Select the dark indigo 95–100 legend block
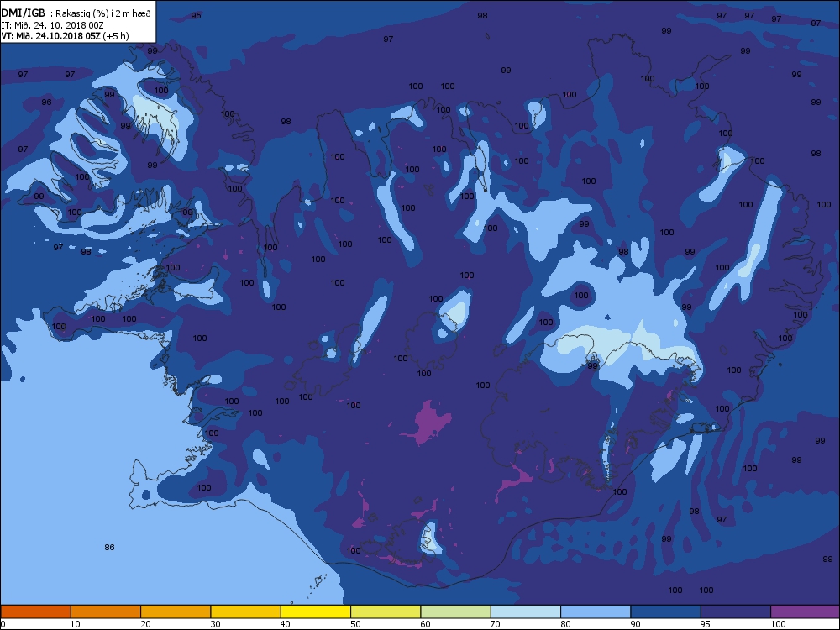The image size is (840, 630). coord(736,612)
